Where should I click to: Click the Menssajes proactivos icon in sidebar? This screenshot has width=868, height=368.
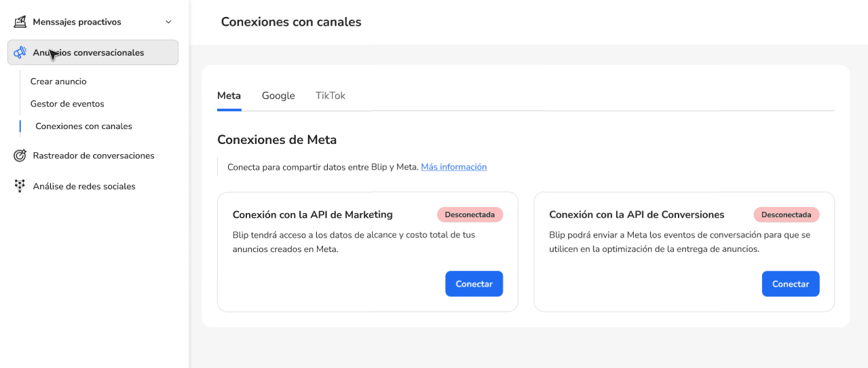(20, 22)
